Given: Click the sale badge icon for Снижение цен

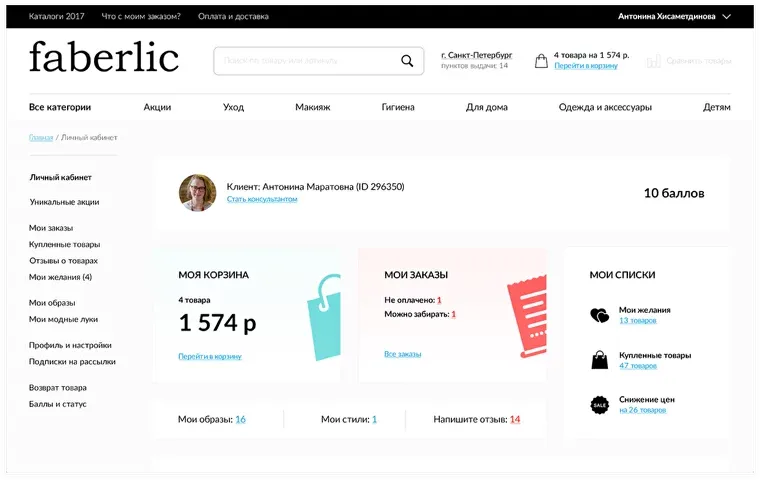Looking at the screenshot, I should pos(599,404).
